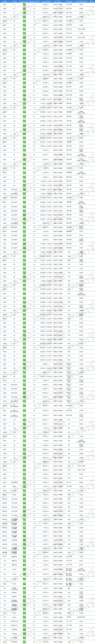Click the Lata produkcji column header
The height and width of the screenshot is (644, 95).
46,1
